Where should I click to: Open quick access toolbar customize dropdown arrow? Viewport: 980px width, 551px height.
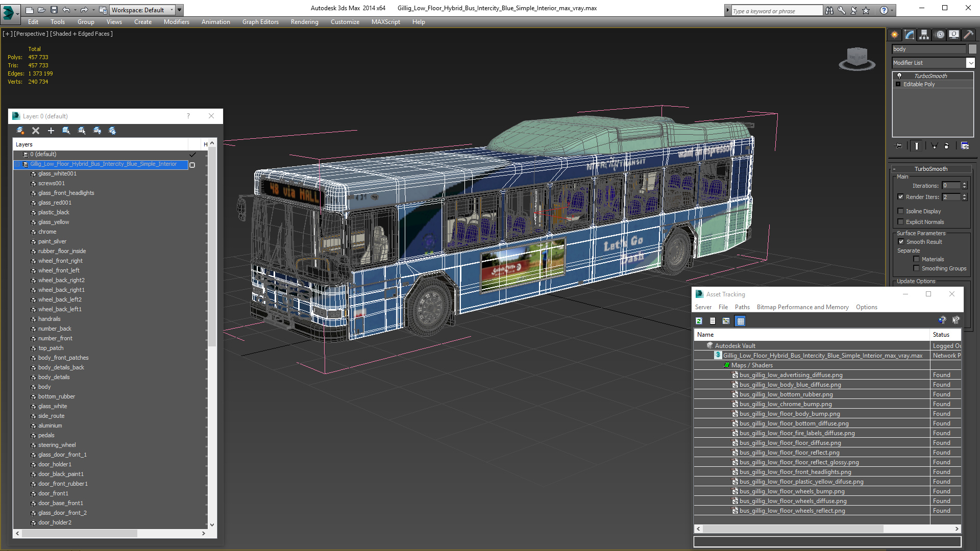179,10
